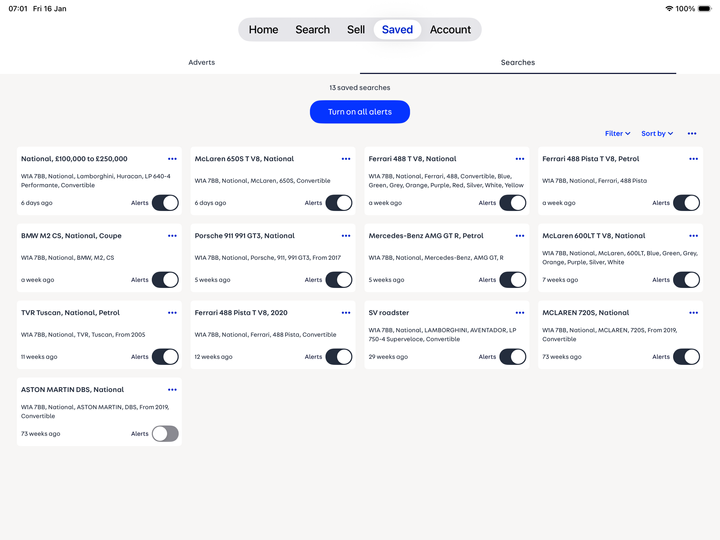The image size is (720, 540).
Task: Open options menu for McLaren 650S search
Action: coord(346,159)
